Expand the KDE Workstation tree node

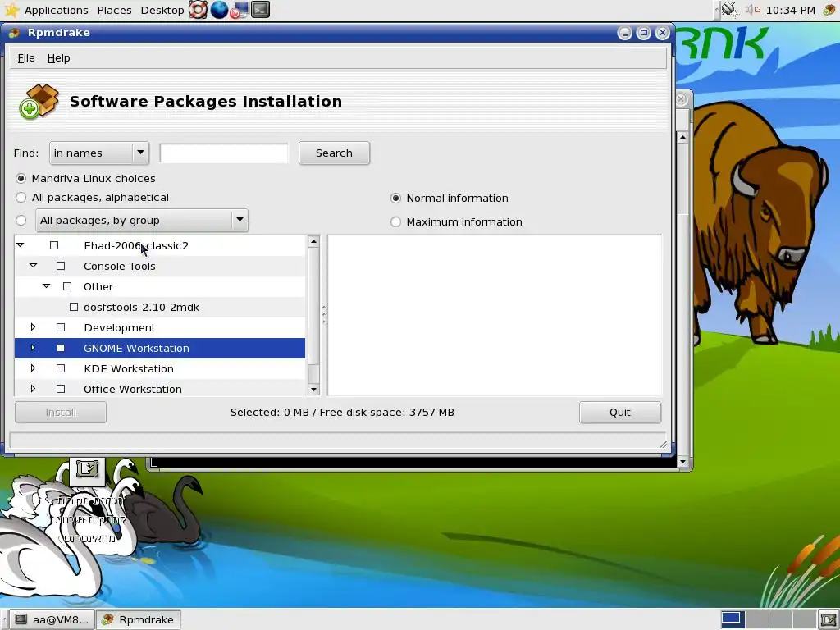(33, 368)
